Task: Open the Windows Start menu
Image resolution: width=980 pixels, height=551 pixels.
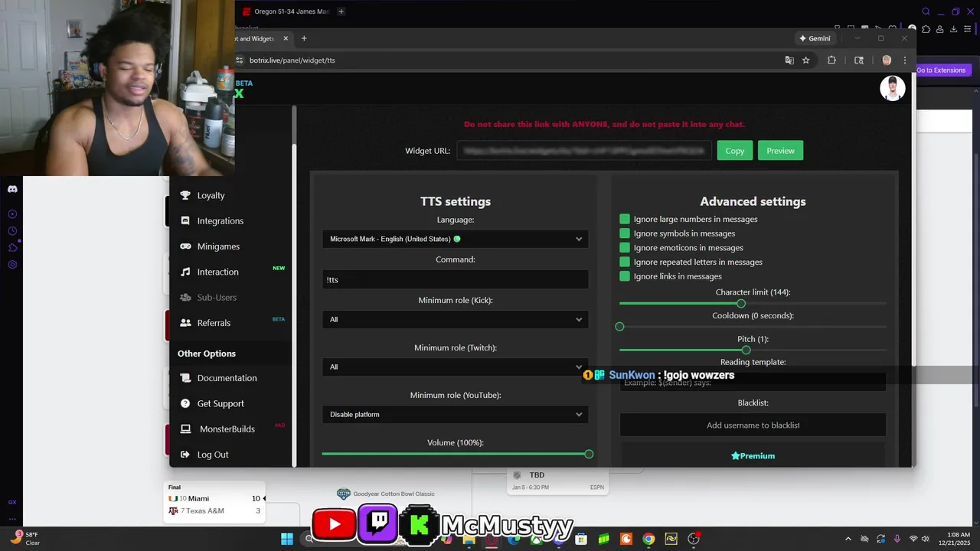Action: [x=287, y=539]
